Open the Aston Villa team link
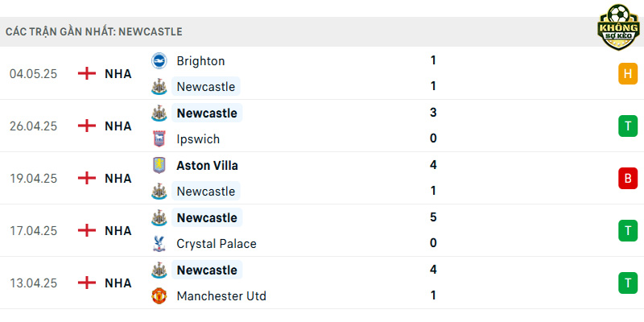The image size is (644, 322). (x=207, y=166)
